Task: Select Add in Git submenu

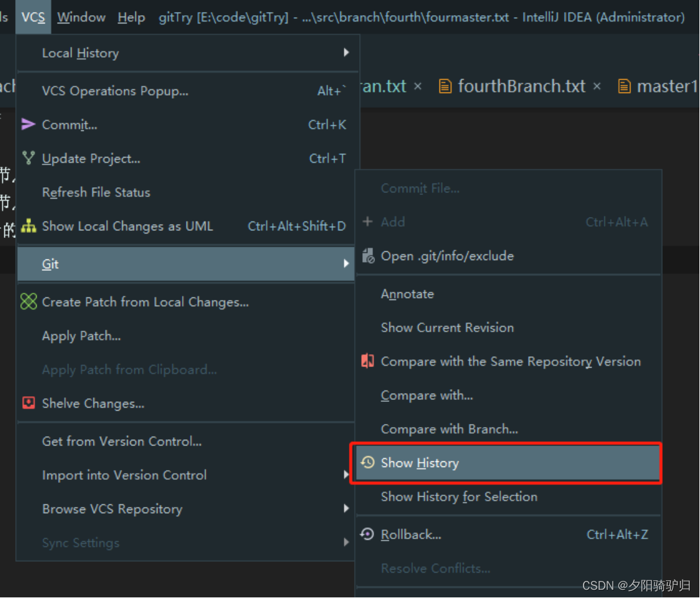Action: pos(508,222)
